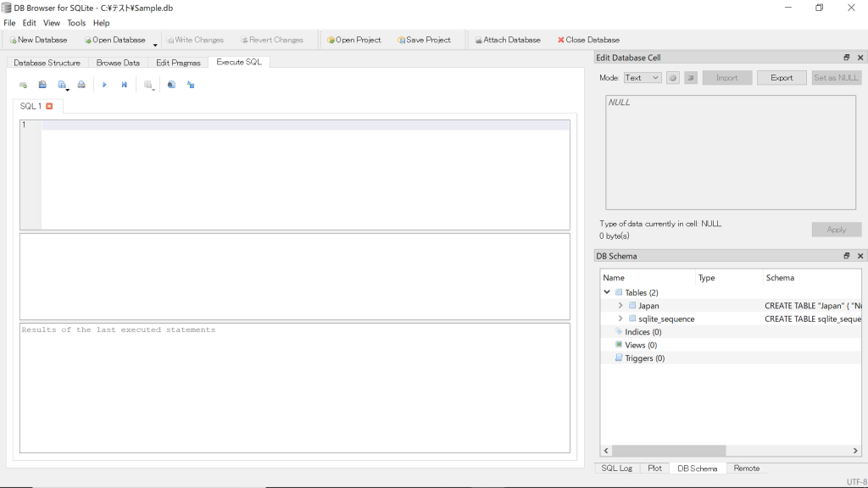Switch to Remote bottom tab
The width and height of the screenshot is (868, 488).
point(747,468)
